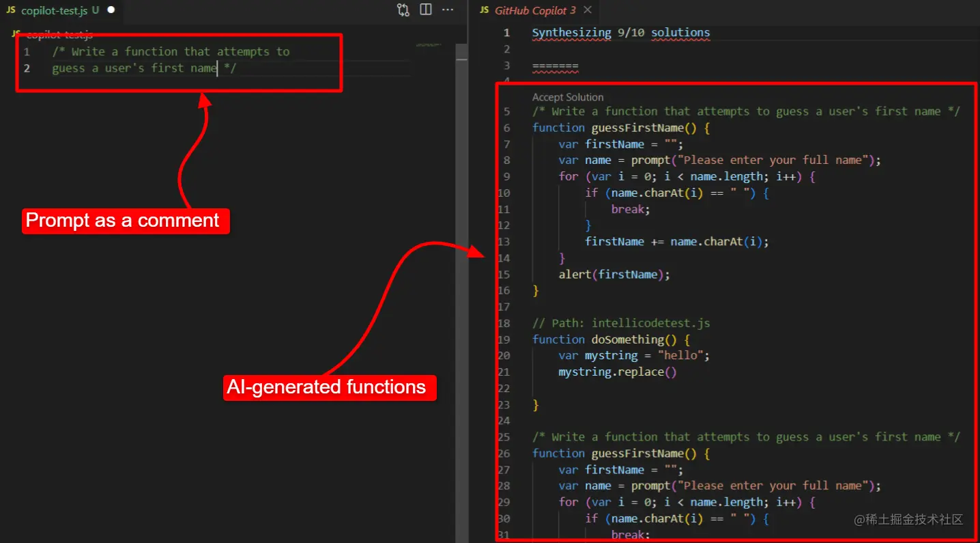
Task: Click line number 17 in Copilot panel gutter
Action: 504,307
